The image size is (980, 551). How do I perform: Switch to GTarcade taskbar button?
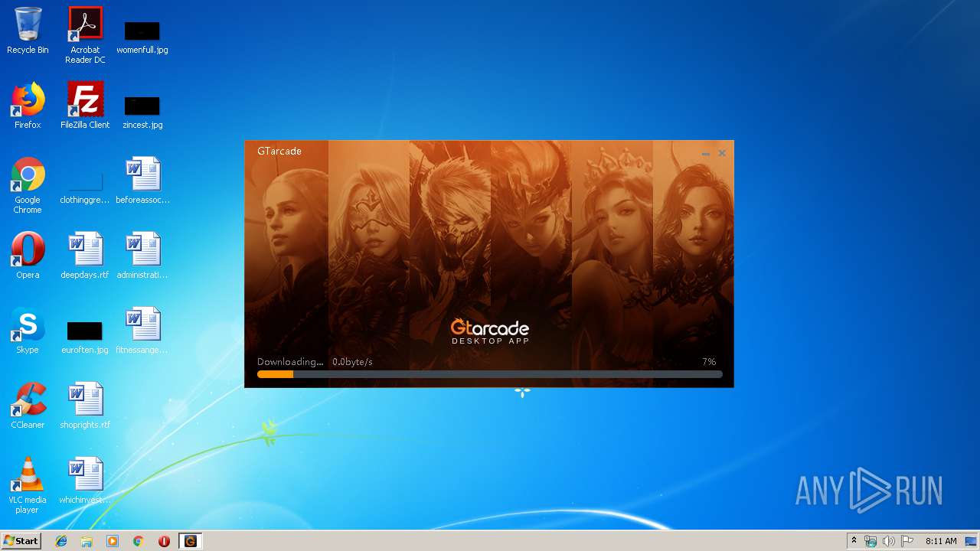[190, 541]
